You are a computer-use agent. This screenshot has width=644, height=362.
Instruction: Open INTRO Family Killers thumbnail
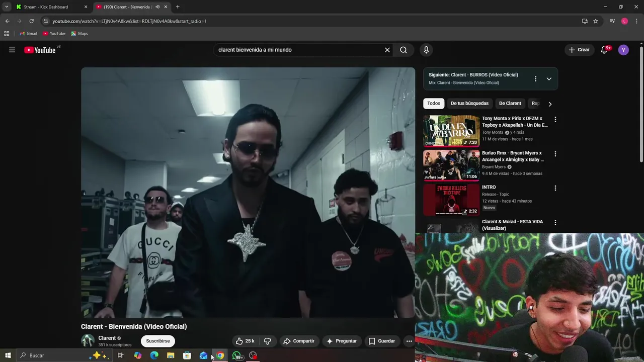pyautogui.click(x=451, y=200)
